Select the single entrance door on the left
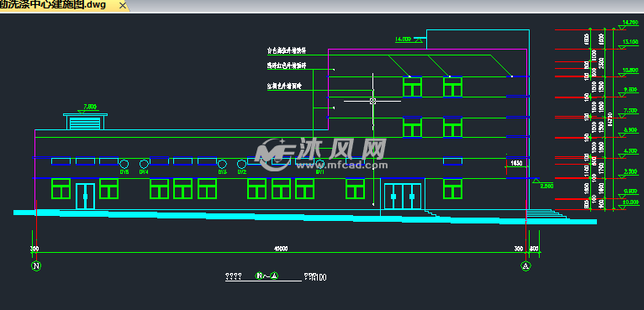The width and height of the screenshot is (644, 310). (85, 197)
